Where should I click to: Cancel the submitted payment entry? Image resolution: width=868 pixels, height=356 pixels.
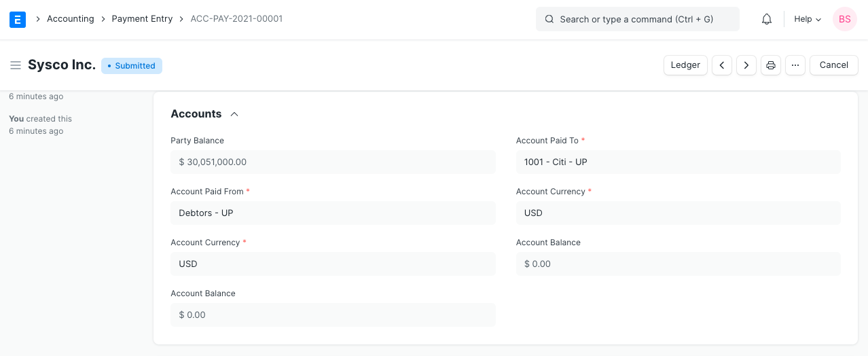point(833,65)
